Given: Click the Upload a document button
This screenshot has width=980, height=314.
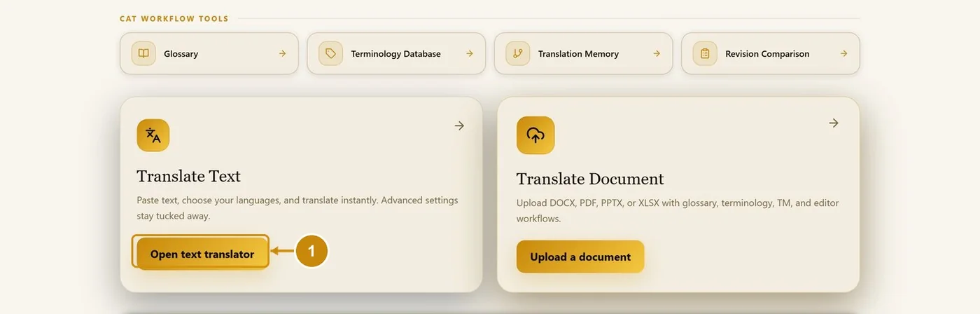Looking at the screenshot, I should coord(580,257).
